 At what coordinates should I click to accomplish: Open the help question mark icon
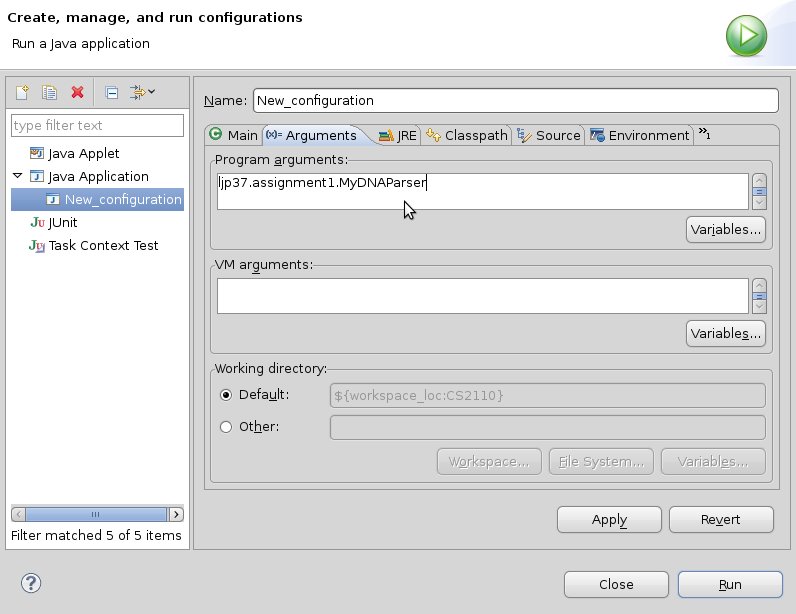30,584
